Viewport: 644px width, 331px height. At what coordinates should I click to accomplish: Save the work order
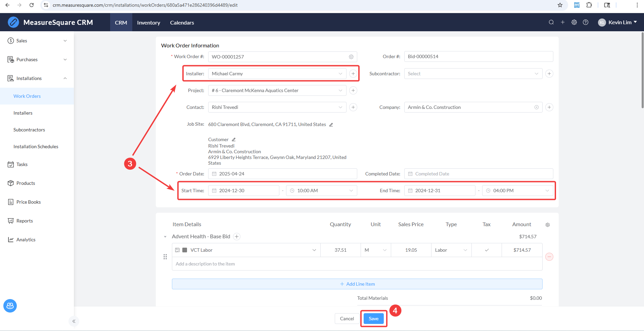pyautogui.click(x=374, y=319)
